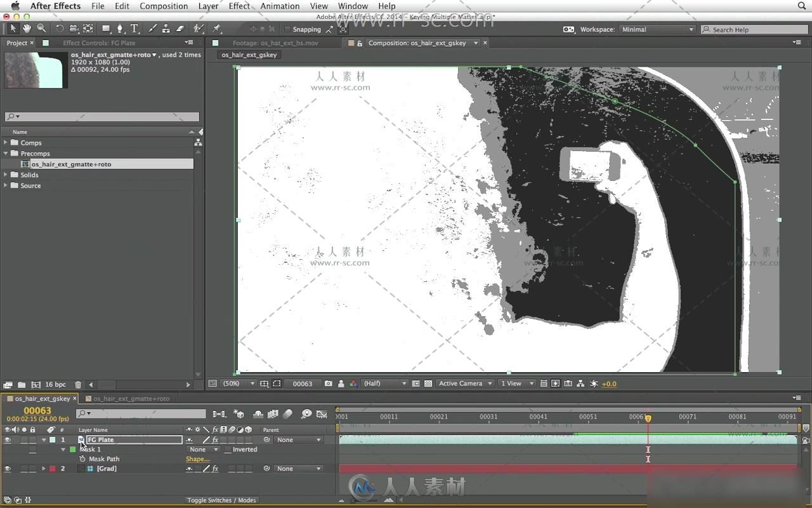Image resolution: width=812 pixels, height=508 pixels.
Task: Open the Workspace Minimal dropdown
Action: pyautogui.click(x=657, y=29)
